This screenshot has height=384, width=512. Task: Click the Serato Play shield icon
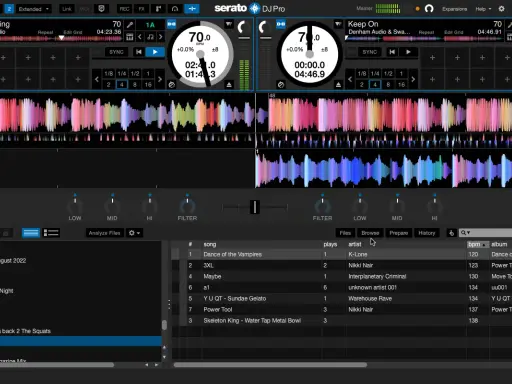pyautogui.click(x=102, y=9)
